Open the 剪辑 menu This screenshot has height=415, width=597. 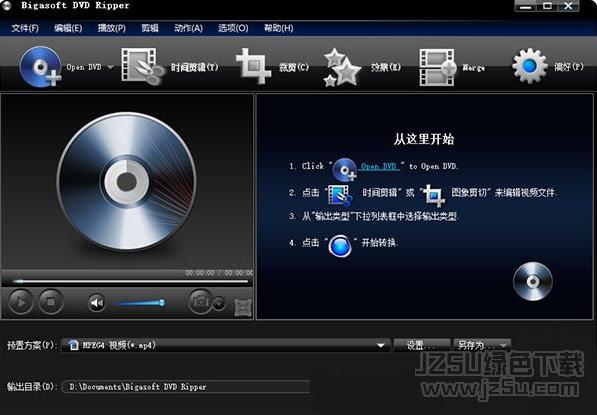[x=150, y=28]
